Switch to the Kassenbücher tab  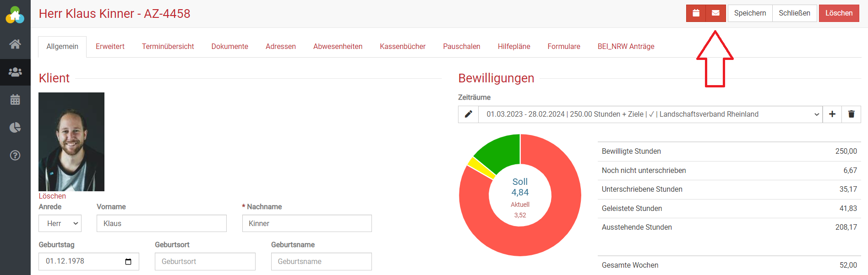click(x=402, y=47)
